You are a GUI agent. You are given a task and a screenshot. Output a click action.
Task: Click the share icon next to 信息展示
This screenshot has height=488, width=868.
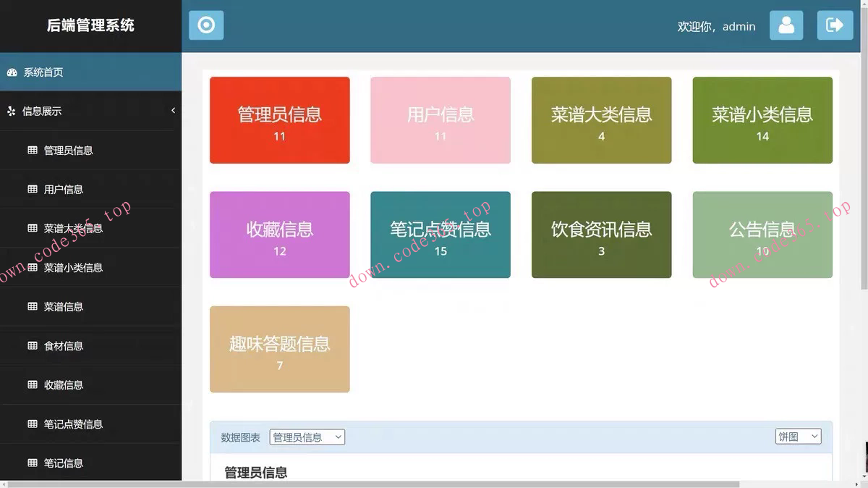coord(12,111)
